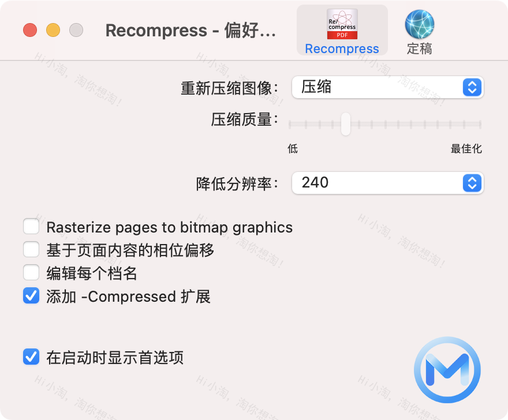Check 基于页面内容的相位偏移 option

pos(31,250)
